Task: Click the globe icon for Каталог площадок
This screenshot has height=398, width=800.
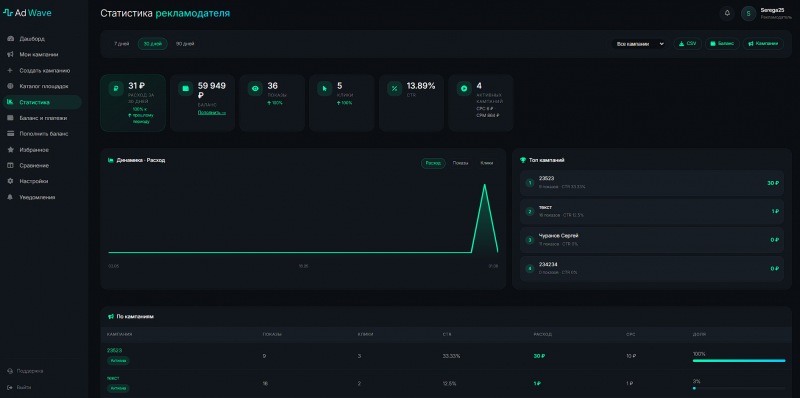Action: point(10,86)
